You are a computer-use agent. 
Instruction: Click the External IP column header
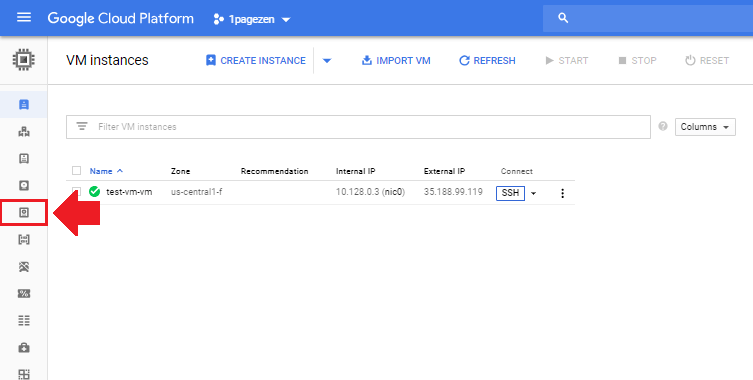444,171
